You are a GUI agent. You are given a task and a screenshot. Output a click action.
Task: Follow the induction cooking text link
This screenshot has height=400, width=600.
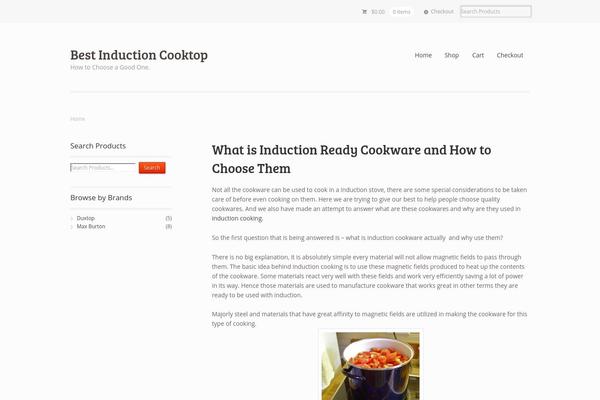click(237, 219)
